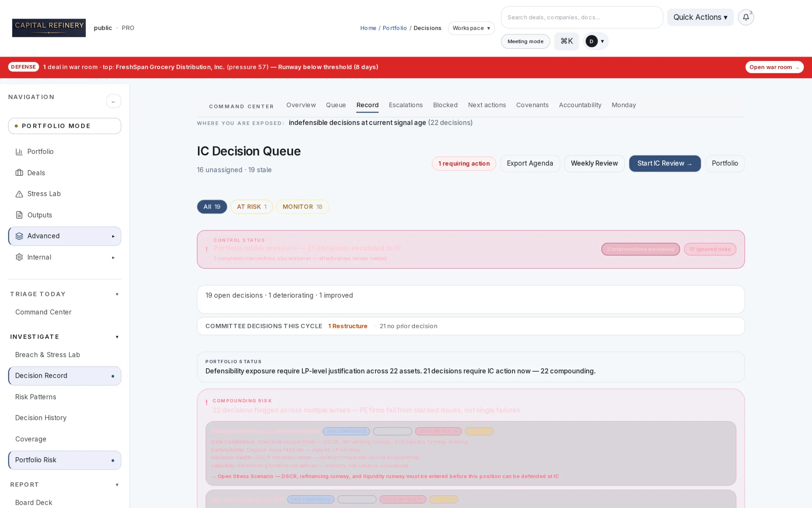The height and width of the screenshot is (508, 812).
Task: Open Portfolio Risk in sidebar
Action: point(65,460)
